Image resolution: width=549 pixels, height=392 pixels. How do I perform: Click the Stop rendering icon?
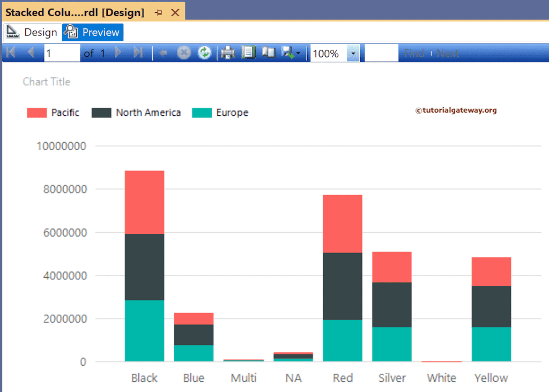184,52
